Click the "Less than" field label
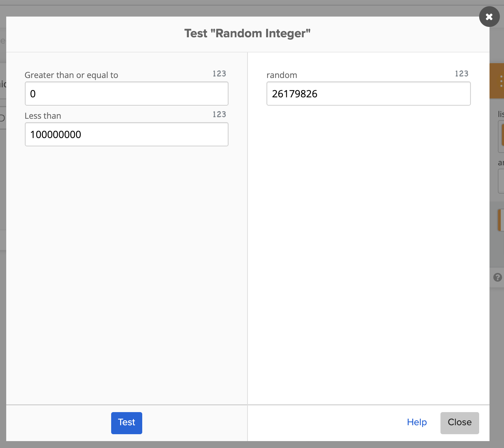 pos(43,116)
